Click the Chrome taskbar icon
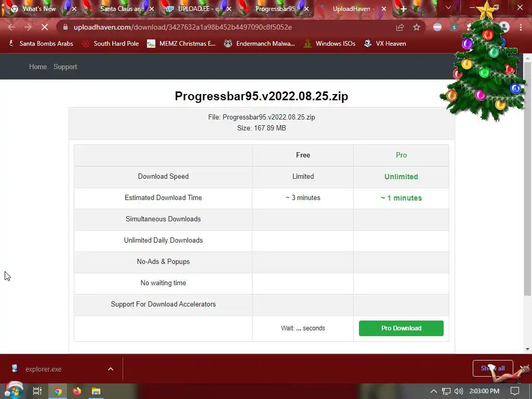 coord(58,391)
